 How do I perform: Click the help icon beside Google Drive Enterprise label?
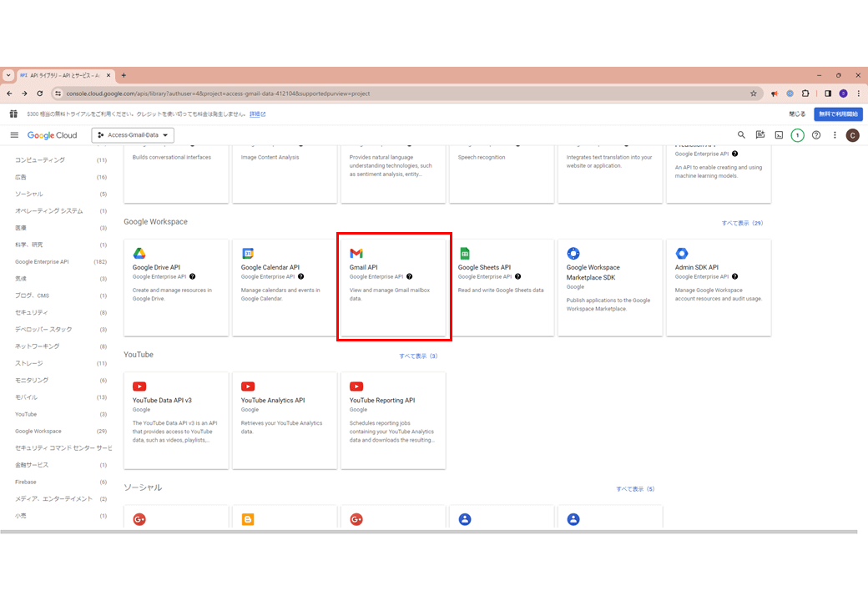[193, 276]
